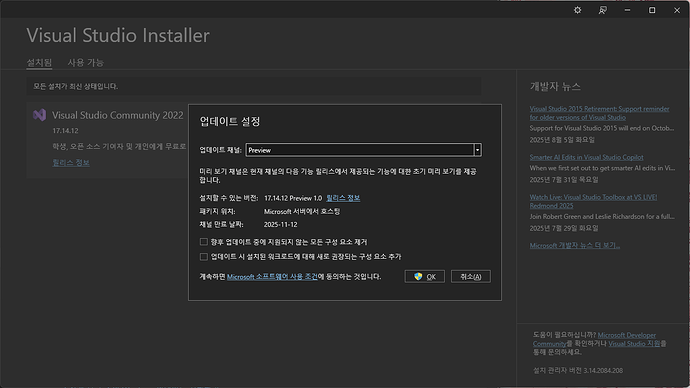Confirm update settings with OK button

click(425, 277)
